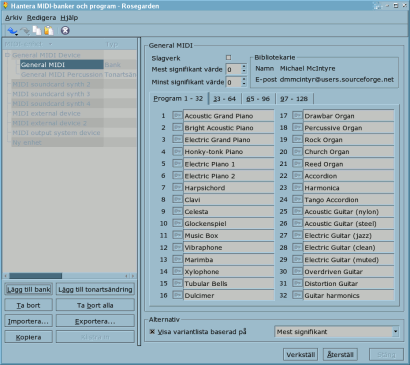410x365 pixels.
Task: Click key-map icon beside Vibraphone
Action: click(177, 247)
